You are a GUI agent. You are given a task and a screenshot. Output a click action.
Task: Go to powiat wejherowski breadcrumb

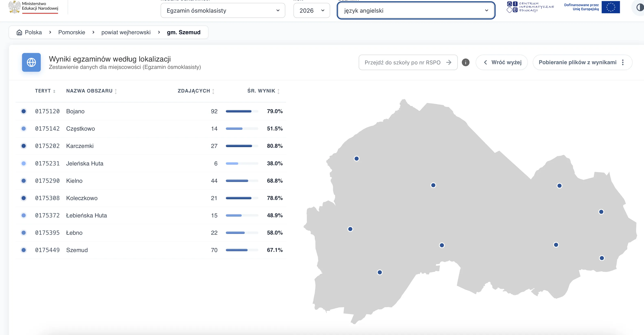click(x=126, y=32)
